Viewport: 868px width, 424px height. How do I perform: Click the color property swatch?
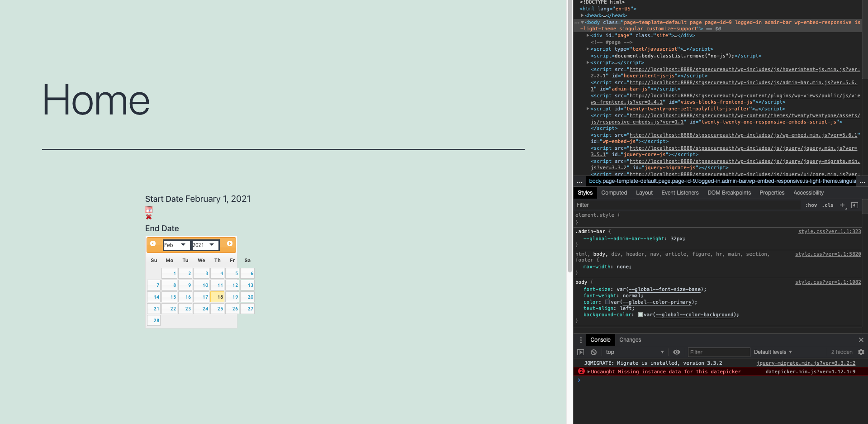tap(607, 302)
